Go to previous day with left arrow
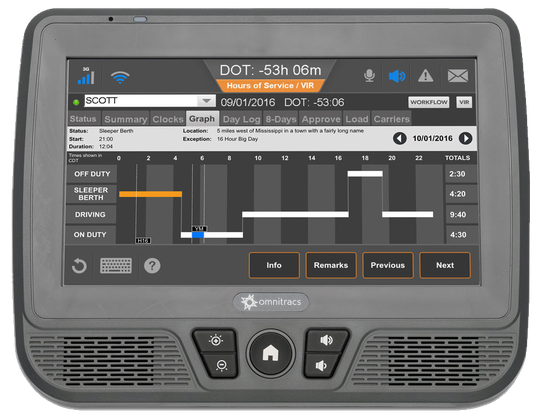Image resolution: width=540 pixels, height=420 pixels. coord(400,138)
